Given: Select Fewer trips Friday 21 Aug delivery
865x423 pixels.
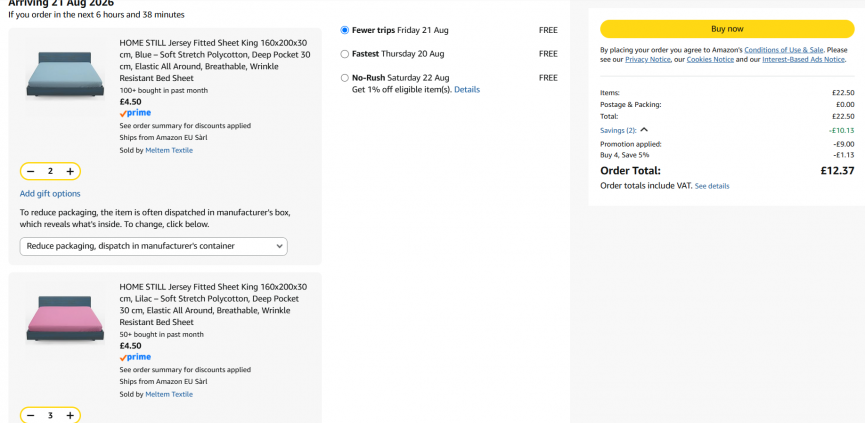Looking at the screenshot, I should (x=345, y=30).
